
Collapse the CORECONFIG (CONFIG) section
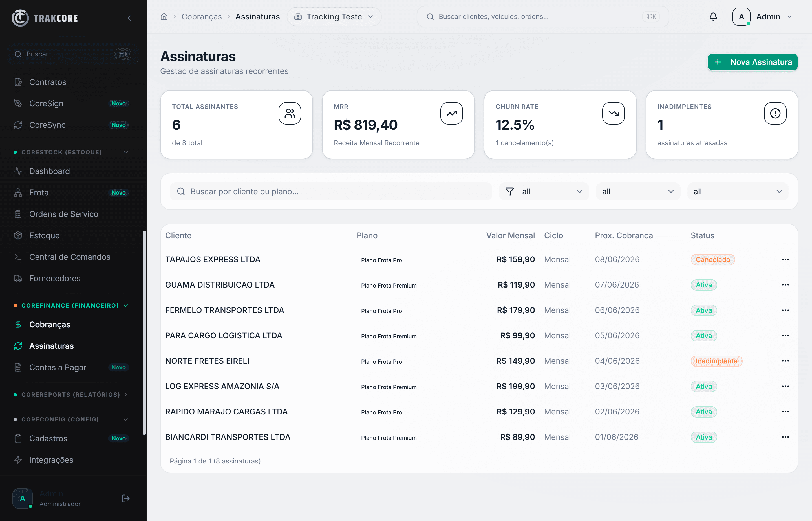71,419
